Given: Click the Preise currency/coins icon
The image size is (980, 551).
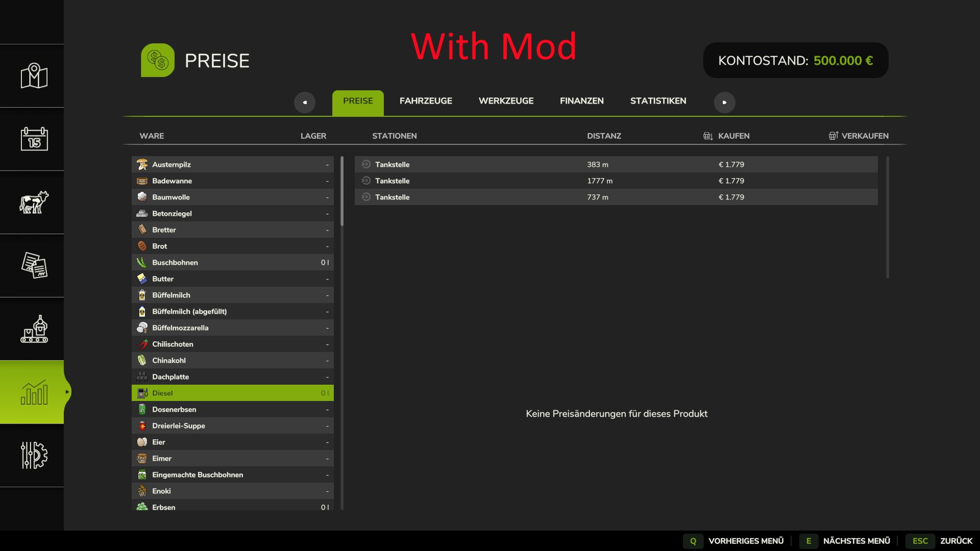Looking at the screenshot, I should coord(157,60).
